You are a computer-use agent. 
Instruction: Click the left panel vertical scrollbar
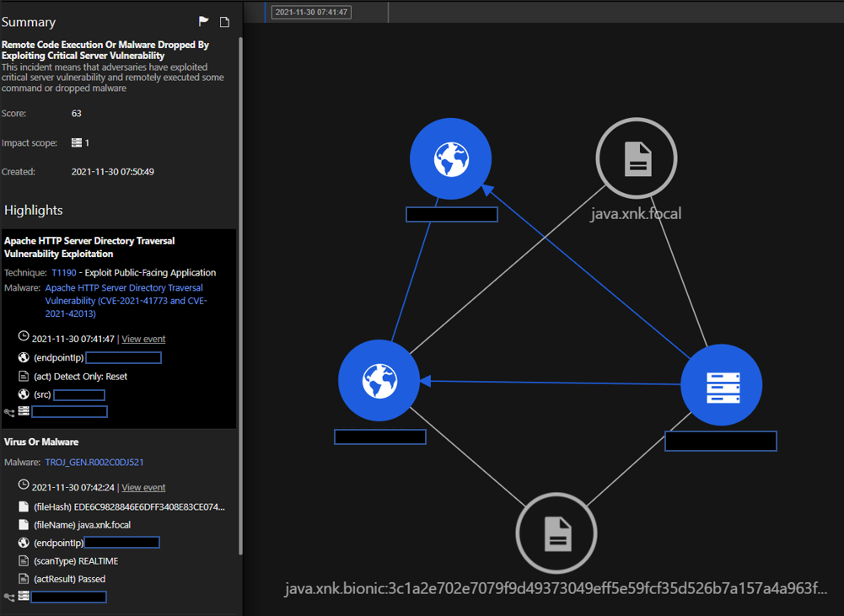tap(239, 253)
